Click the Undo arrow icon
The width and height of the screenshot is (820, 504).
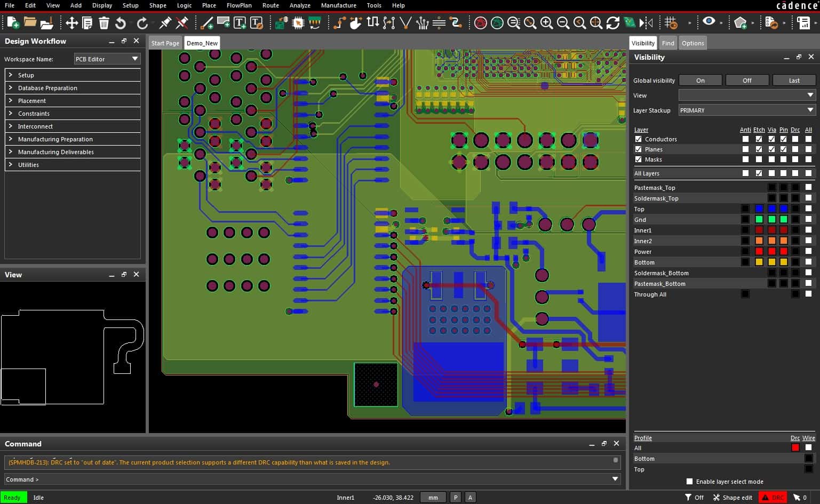click(121, 22)
